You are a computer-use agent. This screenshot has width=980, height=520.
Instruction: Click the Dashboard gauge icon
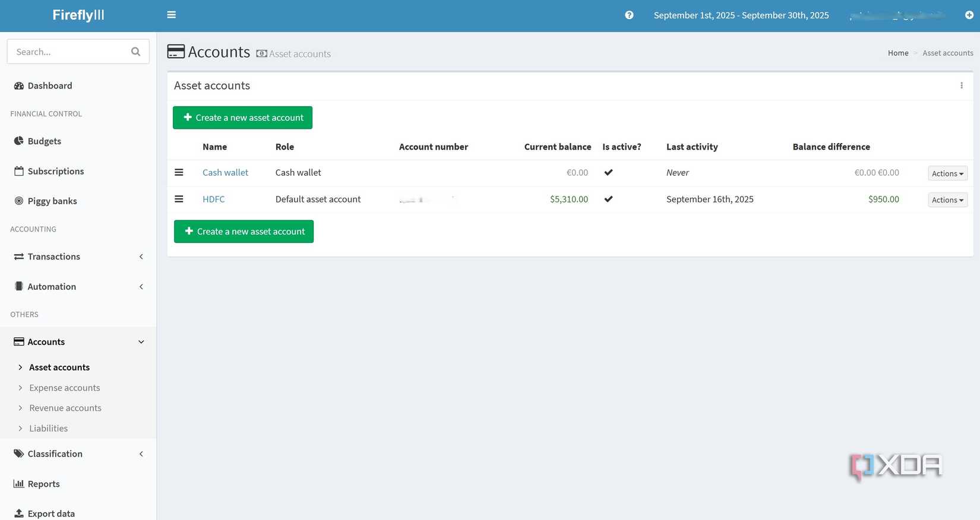click(19, 86)
